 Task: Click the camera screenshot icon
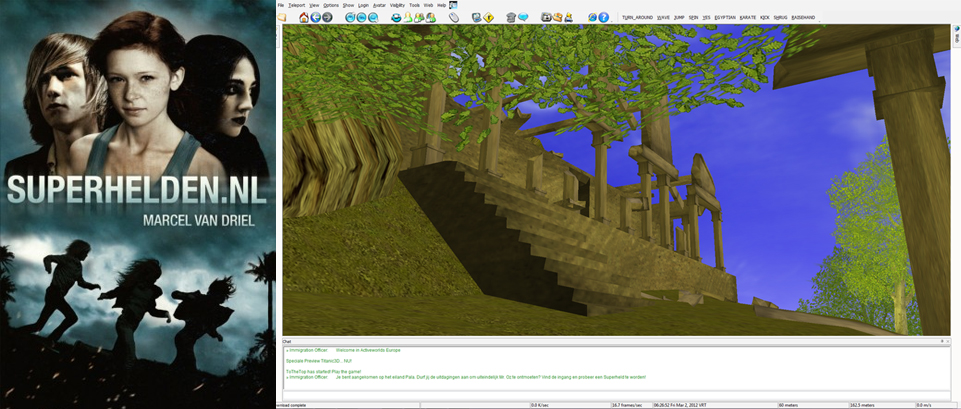(545, 17)
